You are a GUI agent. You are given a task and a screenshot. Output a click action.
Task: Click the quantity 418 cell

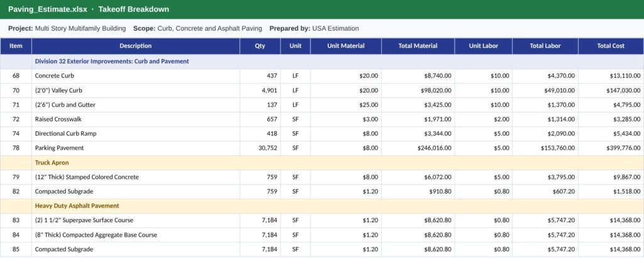pyautogui.click(x=260, y=133)
